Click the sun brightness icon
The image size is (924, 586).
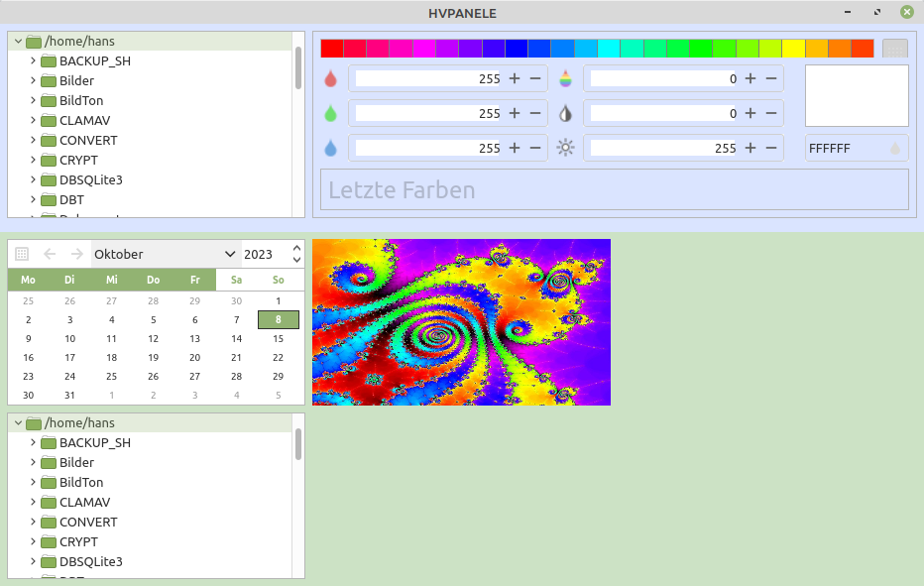click(x=565, y=149)
